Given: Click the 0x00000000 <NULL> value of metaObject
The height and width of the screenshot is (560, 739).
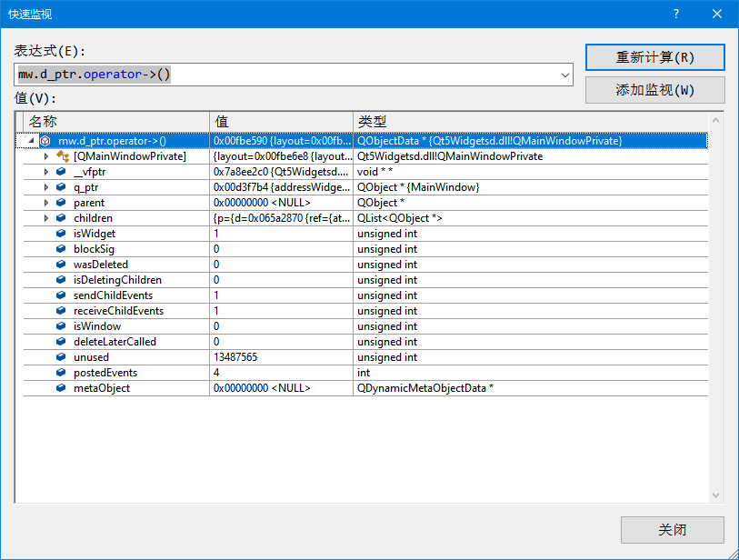Looking at the screenshot, I should tap(262, 388).
